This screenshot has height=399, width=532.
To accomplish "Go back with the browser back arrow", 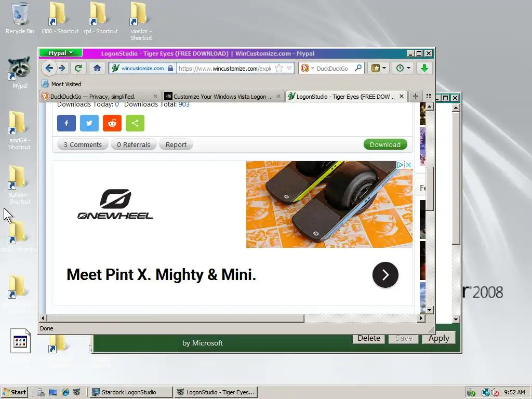I will point(49,68).
